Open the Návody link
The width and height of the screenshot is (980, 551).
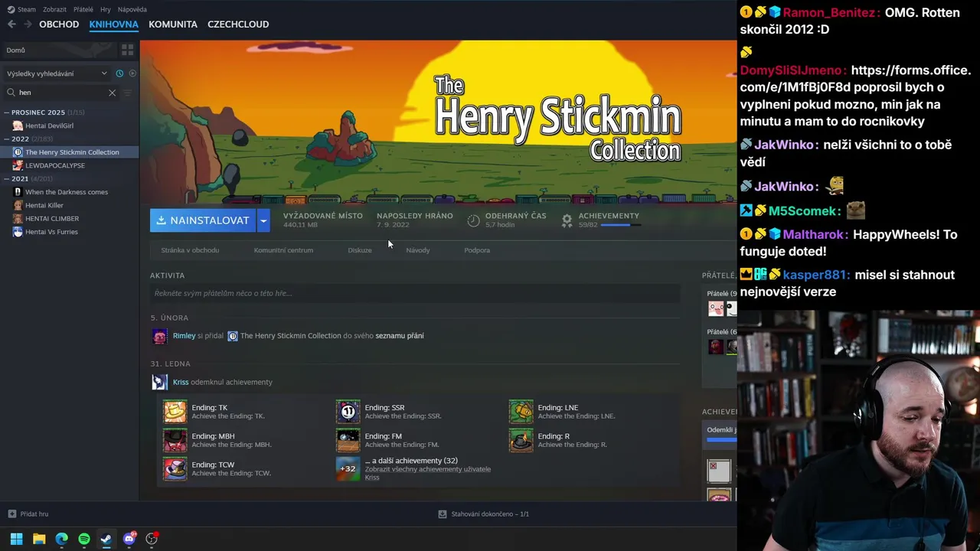[418, 250]
